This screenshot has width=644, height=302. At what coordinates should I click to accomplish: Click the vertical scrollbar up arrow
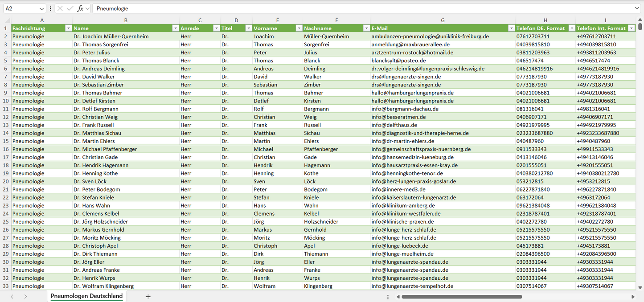640,20
